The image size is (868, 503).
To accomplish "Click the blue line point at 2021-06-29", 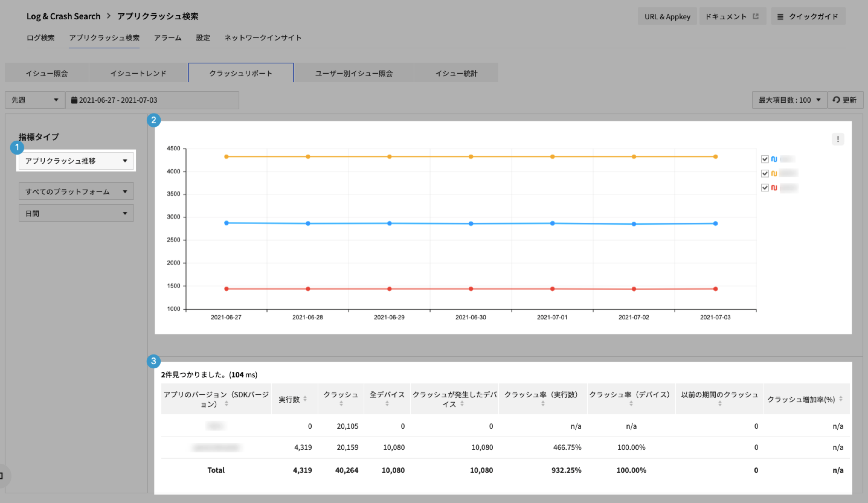I will pyautogui.click(x=389, y=223).
